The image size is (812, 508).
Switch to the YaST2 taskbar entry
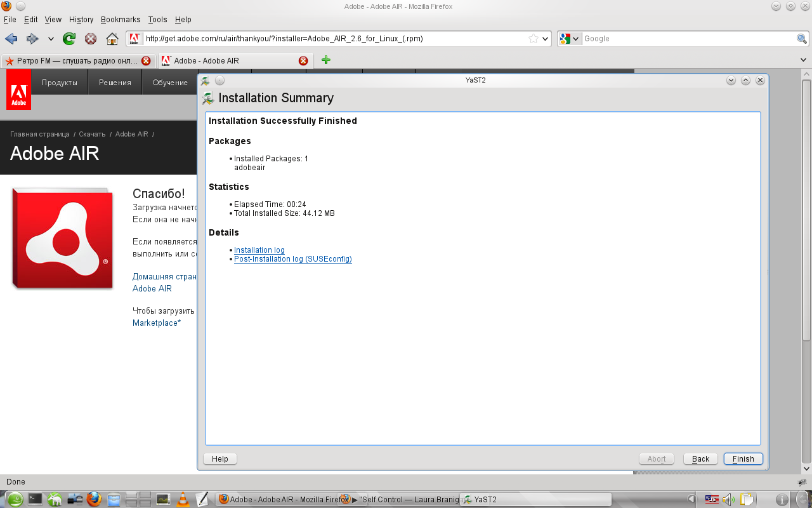[x=535, y=500]
